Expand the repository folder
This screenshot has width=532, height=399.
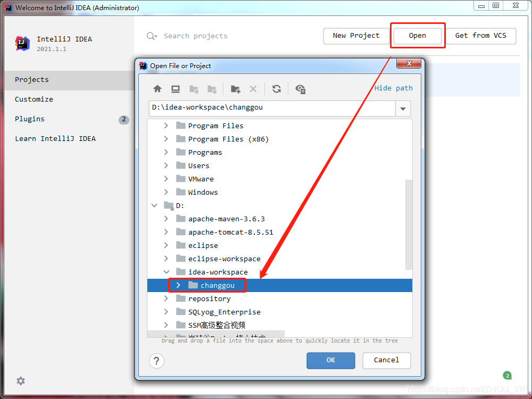click(166, 298)
